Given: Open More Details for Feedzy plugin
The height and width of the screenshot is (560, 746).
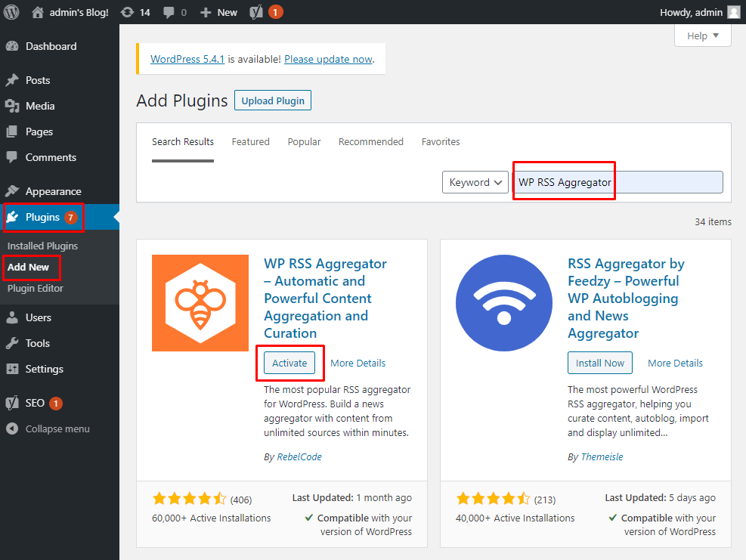Looking at the screenshot, I should [675, 363].
